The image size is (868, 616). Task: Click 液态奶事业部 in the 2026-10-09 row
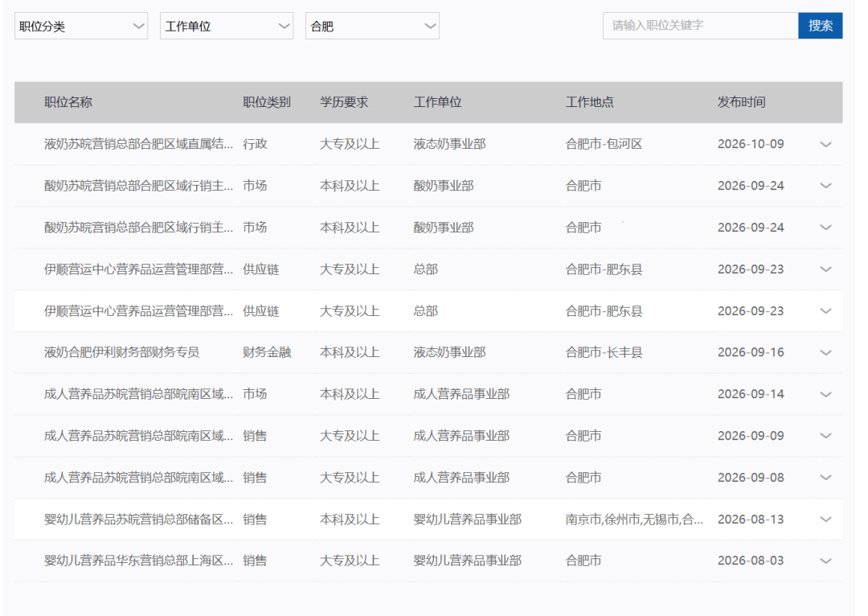tap(449, 144)
